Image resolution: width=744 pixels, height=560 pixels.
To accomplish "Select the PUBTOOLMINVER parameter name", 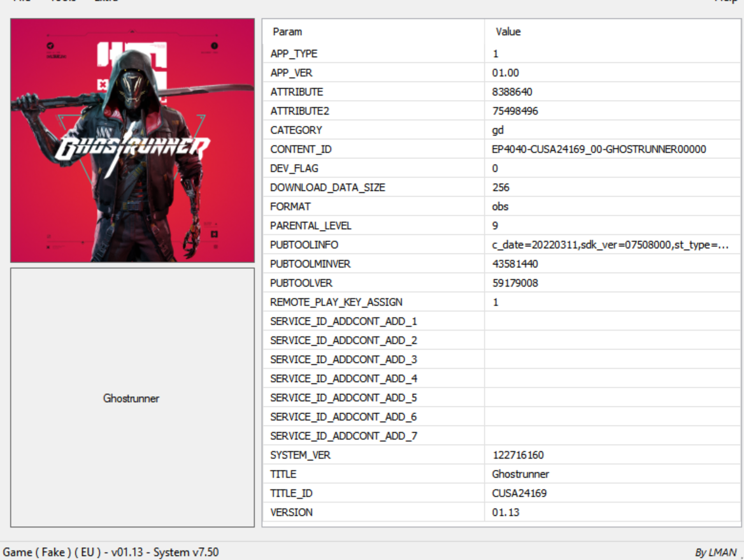I will click(310, 264).
